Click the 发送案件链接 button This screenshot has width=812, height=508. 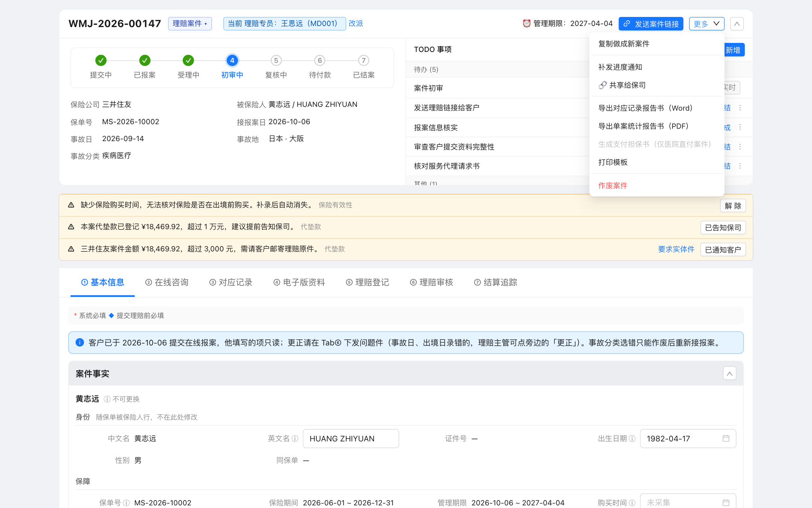(x=651, y=24)
